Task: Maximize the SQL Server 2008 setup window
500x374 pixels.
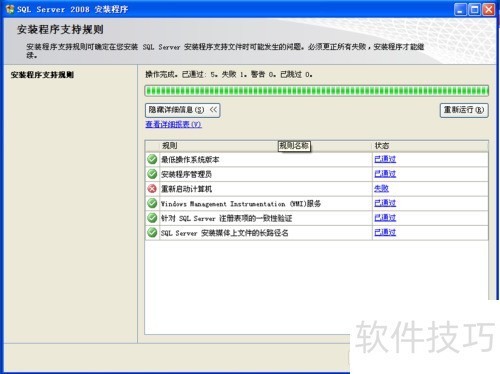Action: click(x=474, y=9)
